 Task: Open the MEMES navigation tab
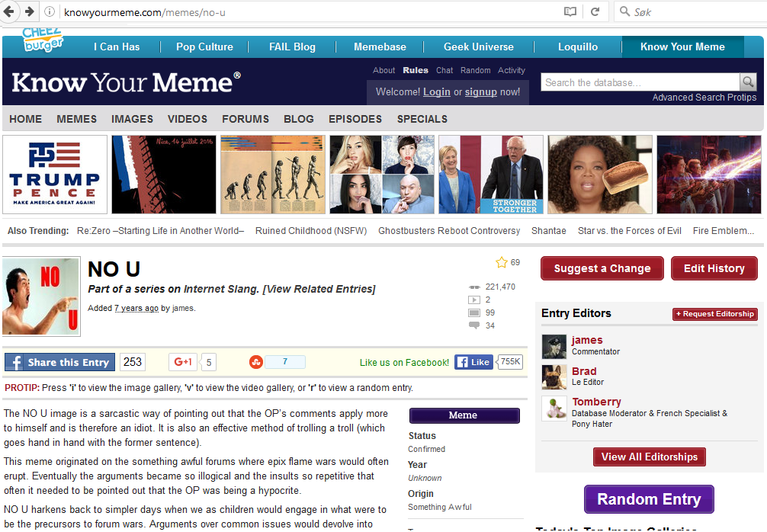(77, 119)
